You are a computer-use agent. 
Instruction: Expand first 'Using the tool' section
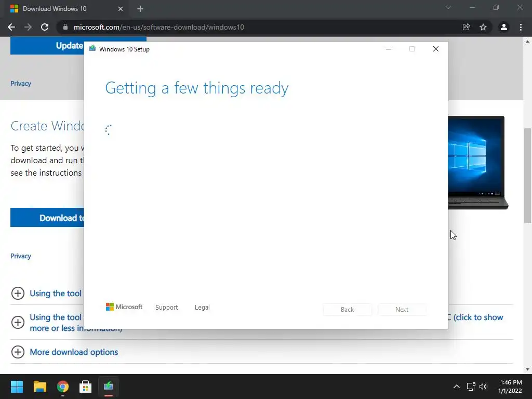click(18, 293)
